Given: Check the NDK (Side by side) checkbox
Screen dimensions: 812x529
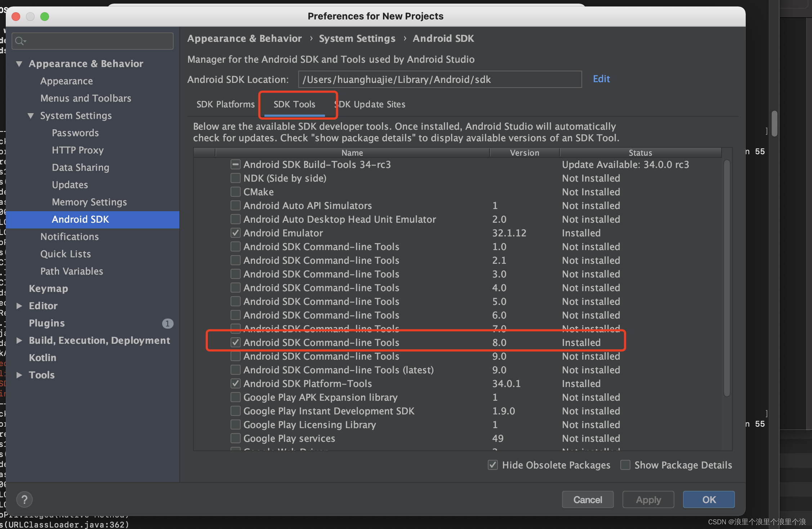Looking at the screenshot, I should (235, 178).
